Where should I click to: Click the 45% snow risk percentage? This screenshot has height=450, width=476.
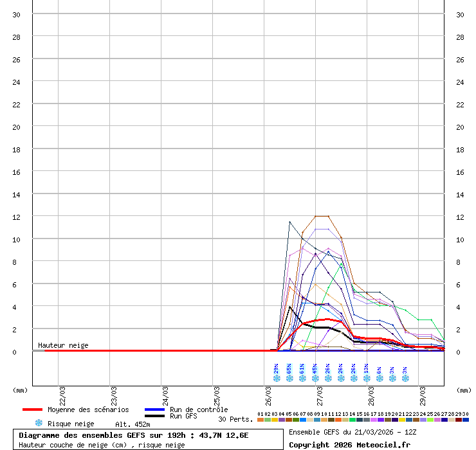click(315, 368)
